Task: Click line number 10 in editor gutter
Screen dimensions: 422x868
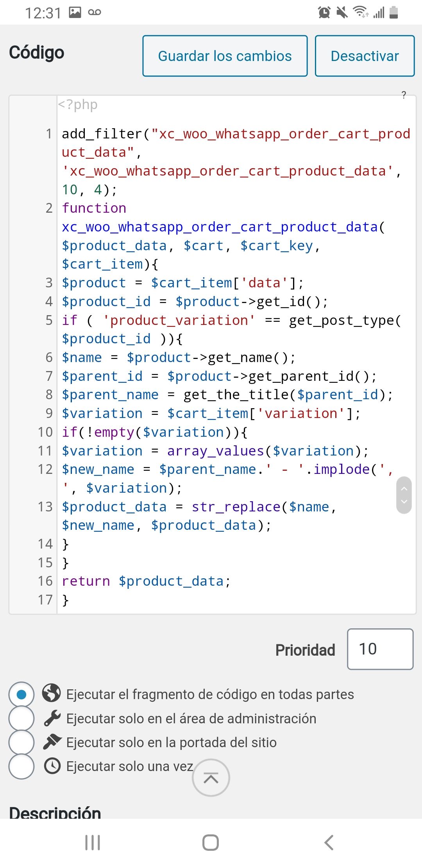Action: tap(45, 432)
